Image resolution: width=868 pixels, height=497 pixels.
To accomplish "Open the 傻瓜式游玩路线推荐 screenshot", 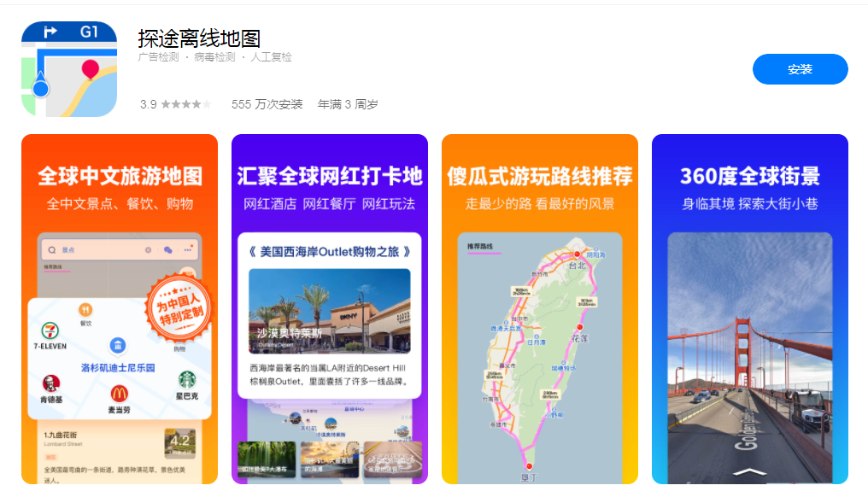I will pyautogui.click(x=540, y=309).
